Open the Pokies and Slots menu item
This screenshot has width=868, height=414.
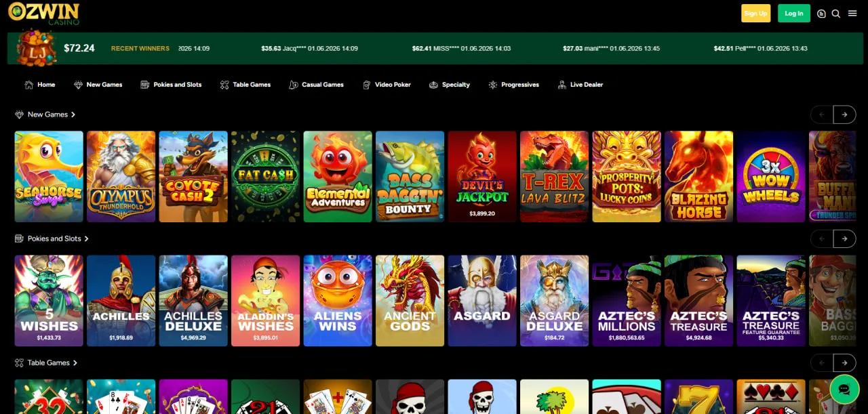tap(171, 85)
